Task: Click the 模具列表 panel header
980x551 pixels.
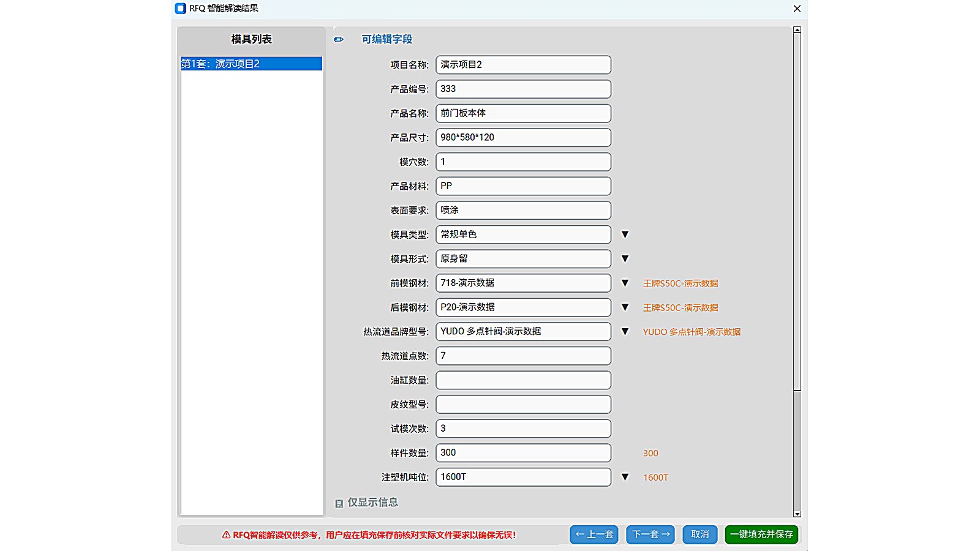Action: pyautogui.click(x=251, y=39)
